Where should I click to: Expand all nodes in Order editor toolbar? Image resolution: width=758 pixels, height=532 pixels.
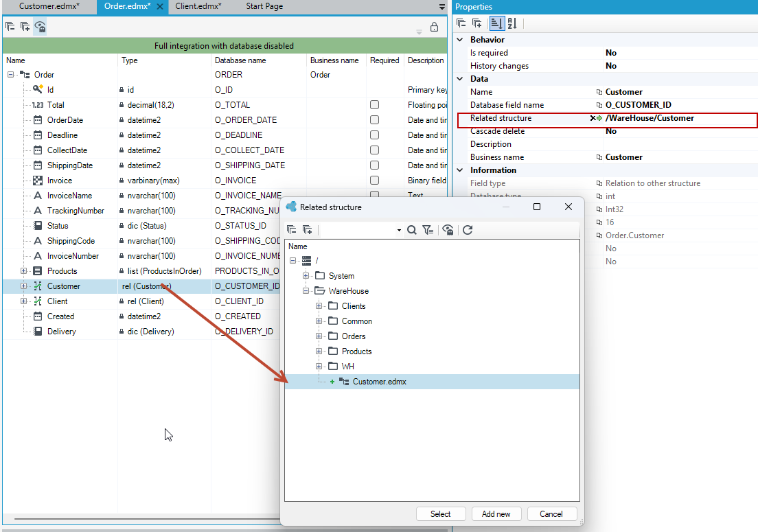(x=25, y=27)
